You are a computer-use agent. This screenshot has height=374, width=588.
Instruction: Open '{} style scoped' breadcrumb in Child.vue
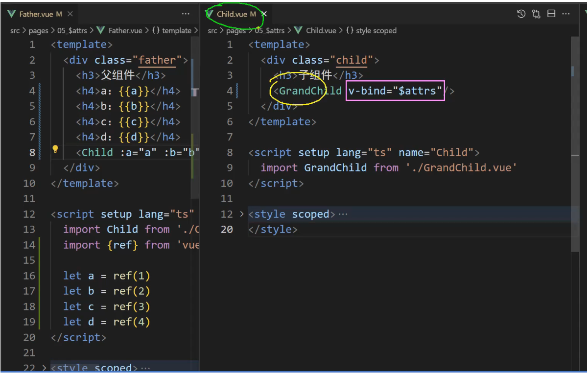coord(371,30)
